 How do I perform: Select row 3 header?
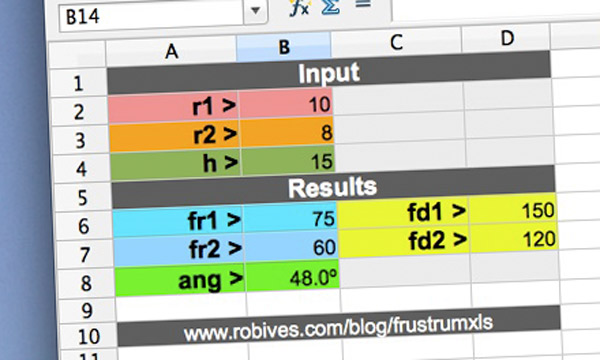[x=81, y=140]
